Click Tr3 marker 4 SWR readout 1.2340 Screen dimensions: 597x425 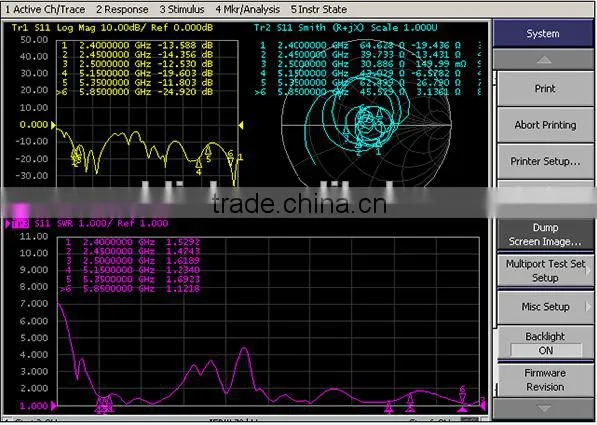132,270
